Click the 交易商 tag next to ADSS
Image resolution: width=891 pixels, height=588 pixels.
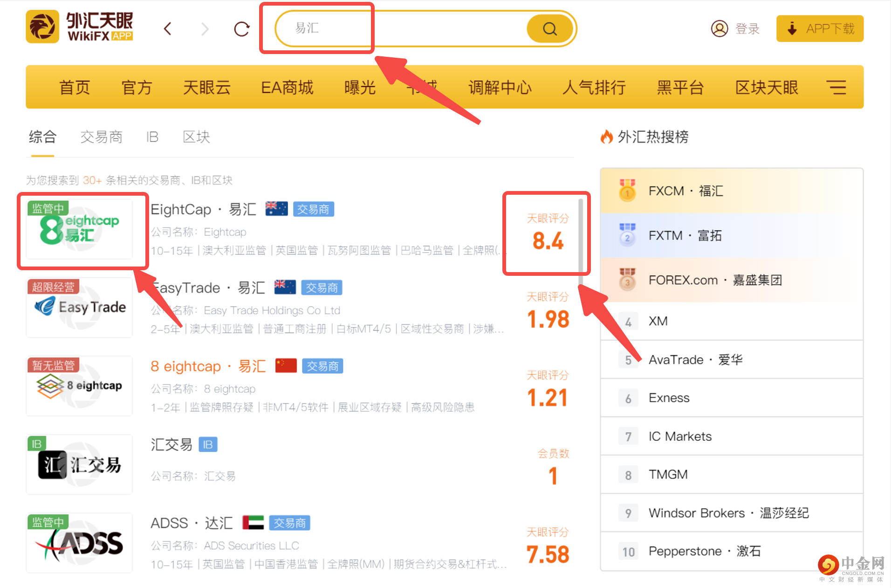[x=289, y=523]
